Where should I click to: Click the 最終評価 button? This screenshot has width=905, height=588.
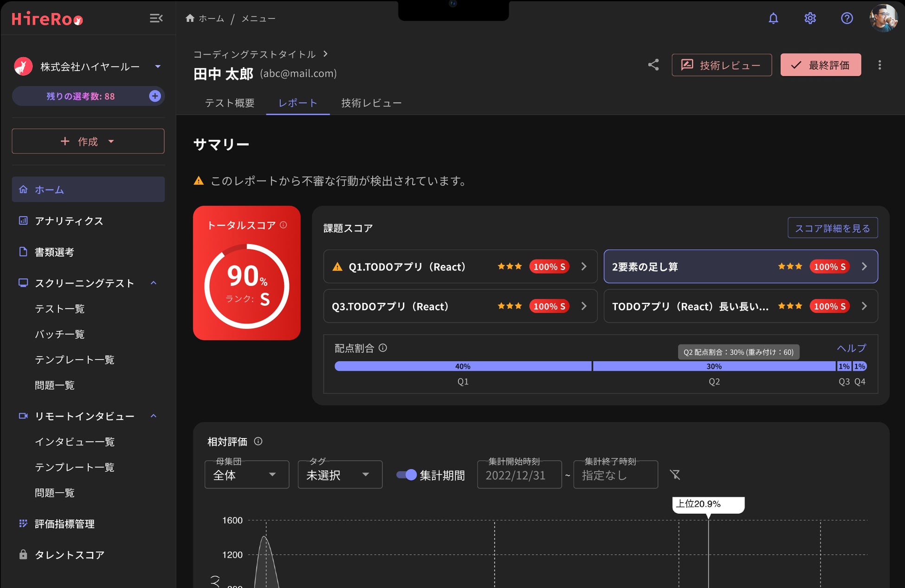click(x=821, y=65)
